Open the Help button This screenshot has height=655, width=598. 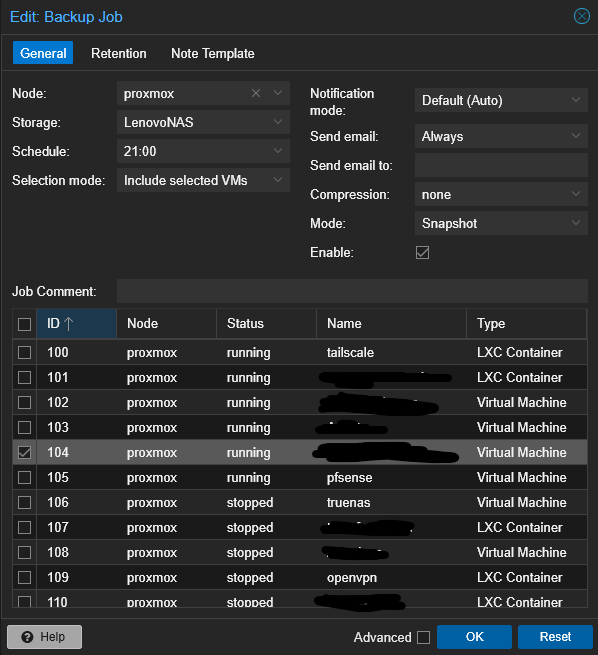(x=44, y=637)
